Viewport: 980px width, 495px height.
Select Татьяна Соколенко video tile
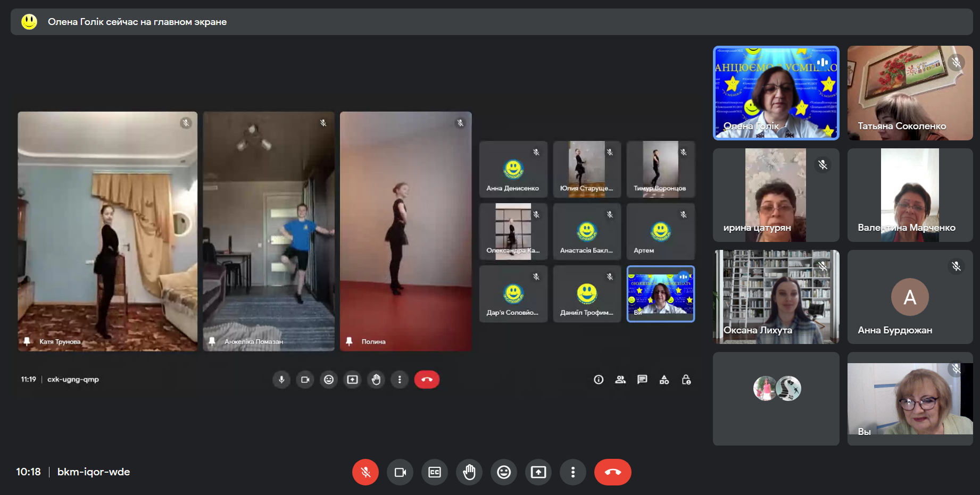coord(910,93)
